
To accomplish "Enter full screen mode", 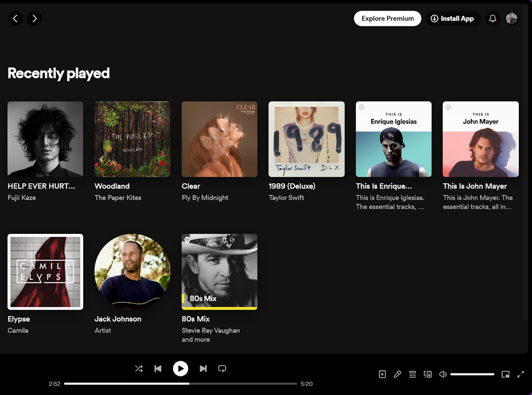I will coord(520,374).
